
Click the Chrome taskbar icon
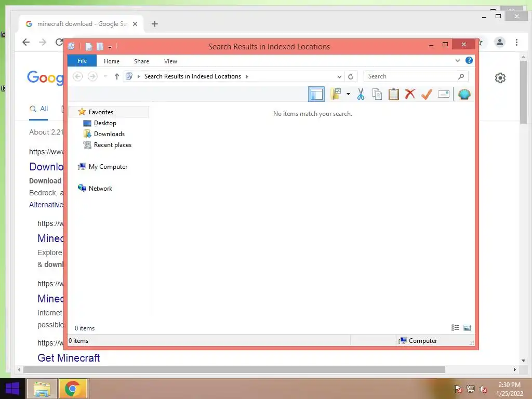[x=73, y=389]
